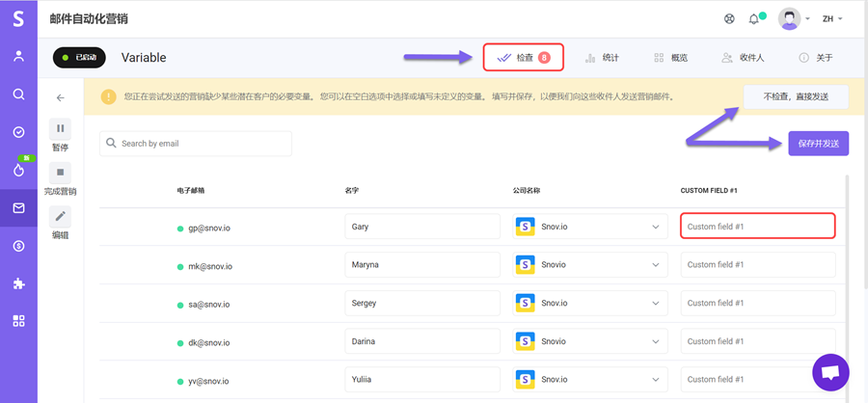Image resolution: width=868 pixels, height=403 pixels.
Task: Click Custom field #1 in dk@snov.io row
Action: [758, 341]
